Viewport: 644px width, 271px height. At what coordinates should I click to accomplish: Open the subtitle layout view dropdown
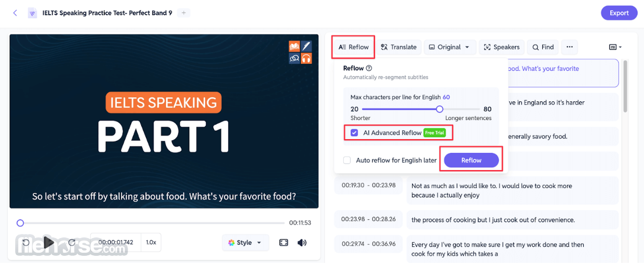[x=615, y=47]
